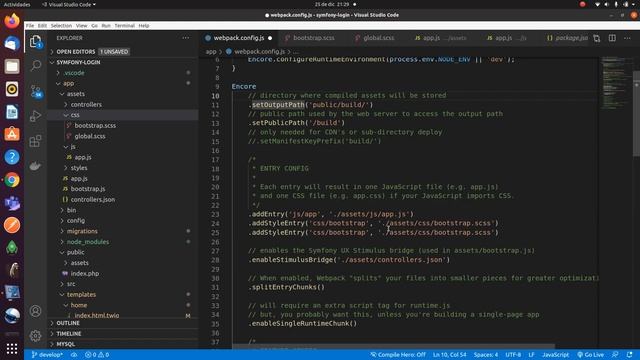Click the code minimap preview
Screen dimensions: 640x360
616,83
